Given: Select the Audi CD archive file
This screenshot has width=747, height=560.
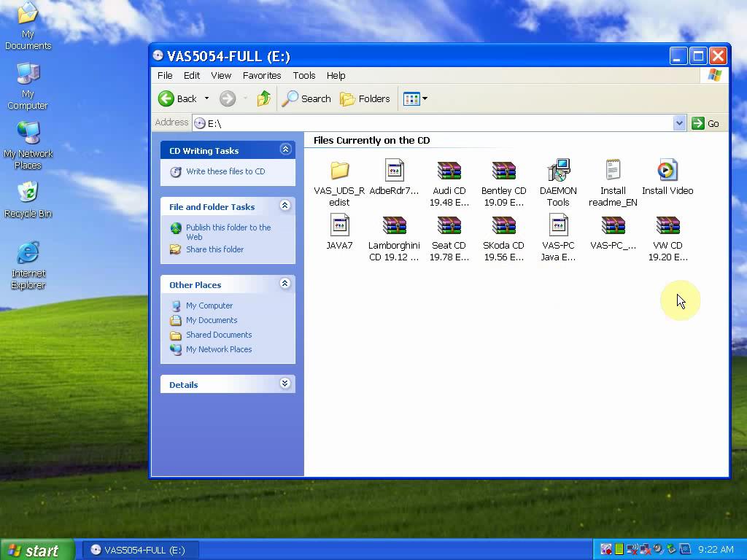Looking at the screenshot, I should (x=449, y=171).
